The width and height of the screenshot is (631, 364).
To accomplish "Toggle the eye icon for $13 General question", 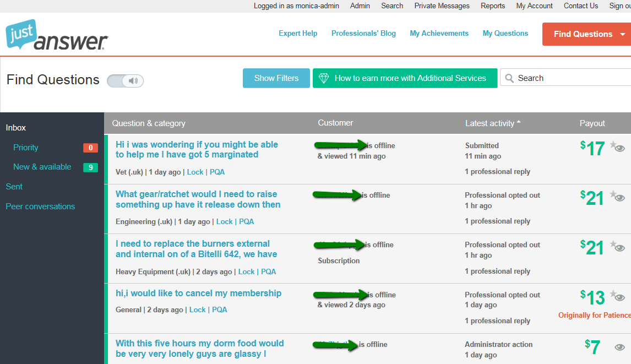I will (621, 297).
